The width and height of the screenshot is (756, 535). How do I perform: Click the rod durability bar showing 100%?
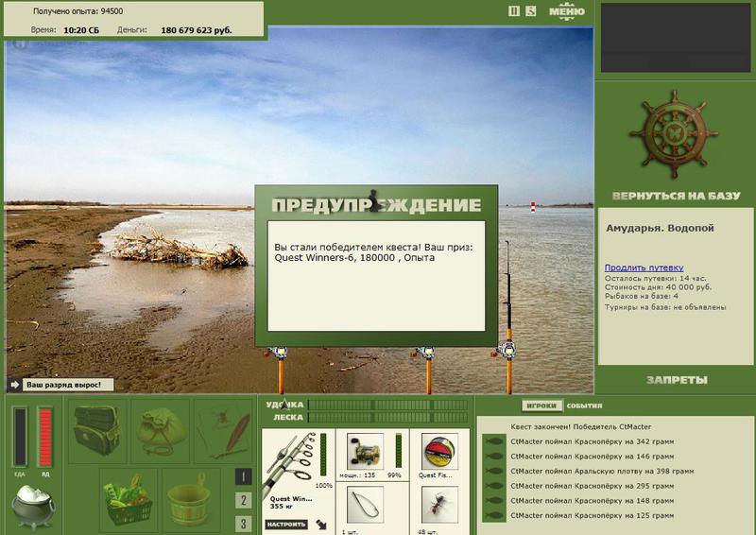[x=323, y=454]
